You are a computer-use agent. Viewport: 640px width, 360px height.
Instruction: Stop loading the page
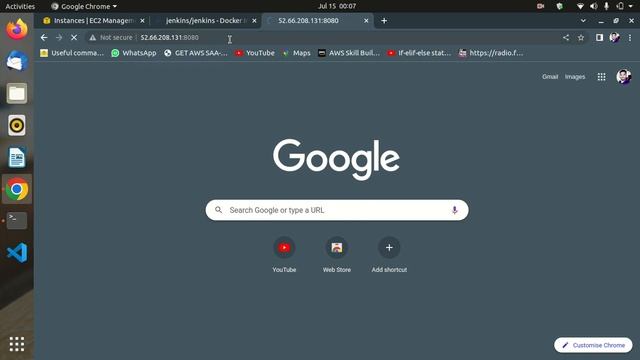tap(74, 38)
